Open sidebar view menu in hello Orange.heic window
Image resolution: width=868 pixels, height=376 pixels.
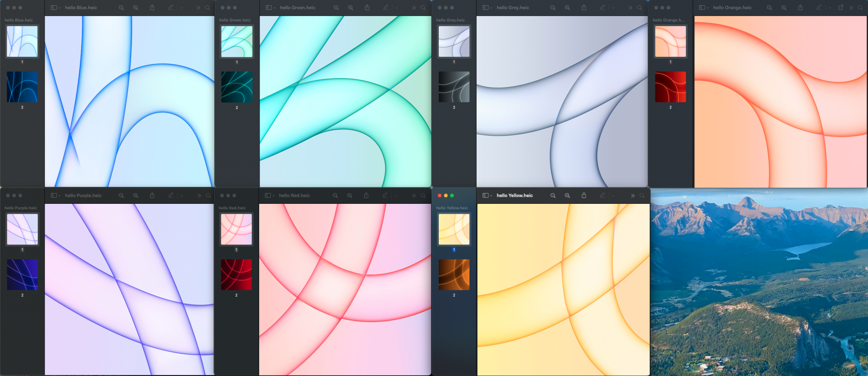(704, 8)
